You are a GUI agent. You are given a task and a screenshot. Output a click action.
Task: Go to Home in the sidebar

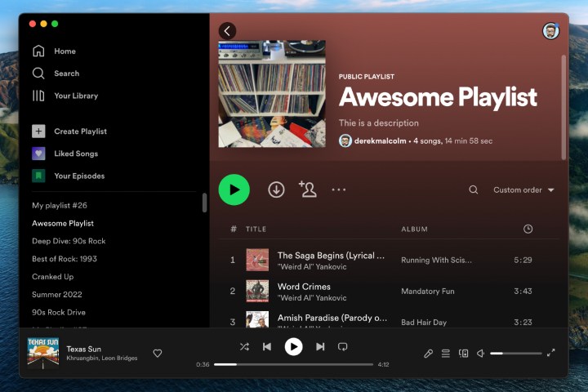pyautogui.click(x=65, y=51)
